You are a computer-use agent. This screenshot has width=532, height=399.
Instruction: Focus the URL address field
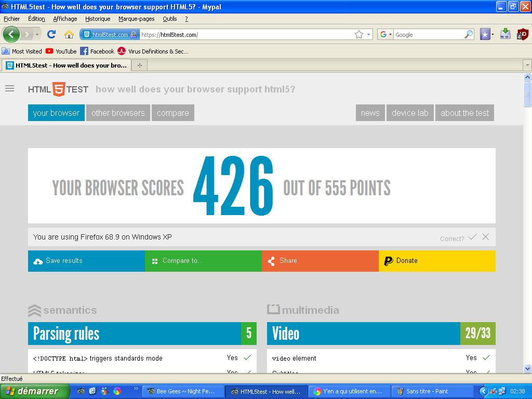coord(246,35)
